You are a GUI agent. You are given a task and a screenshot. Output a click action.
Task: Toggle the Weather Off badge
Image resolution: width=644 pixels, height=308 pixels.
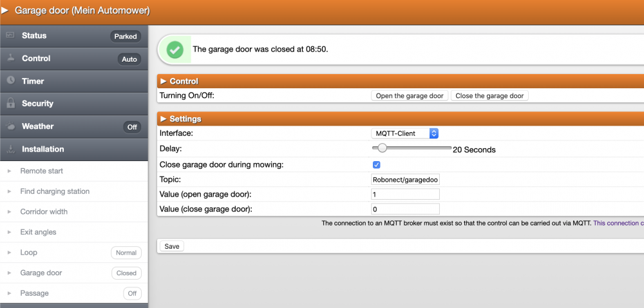(x=132, y=127)
